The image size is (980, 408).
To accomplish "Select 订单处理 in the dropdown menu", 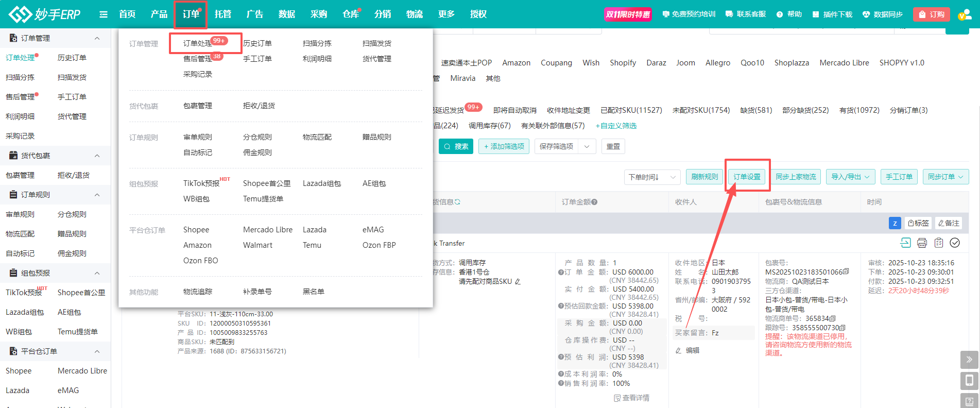I will tap(198, 43).
